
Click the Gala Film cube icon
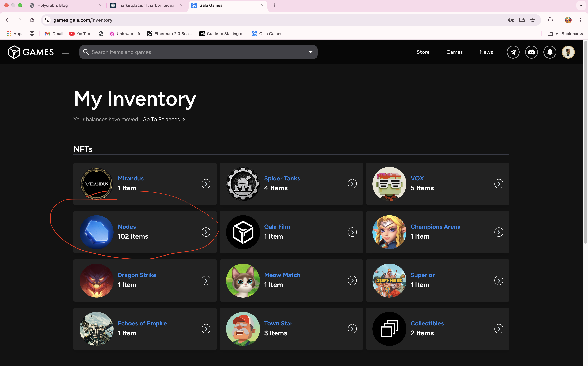(x=243, y=232)
